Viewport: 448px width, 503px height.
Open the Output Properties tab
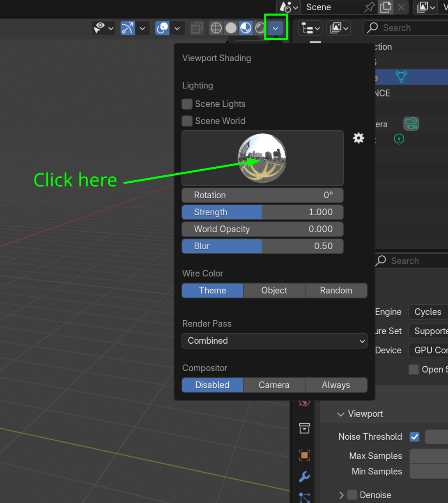[x=304, y=428]
